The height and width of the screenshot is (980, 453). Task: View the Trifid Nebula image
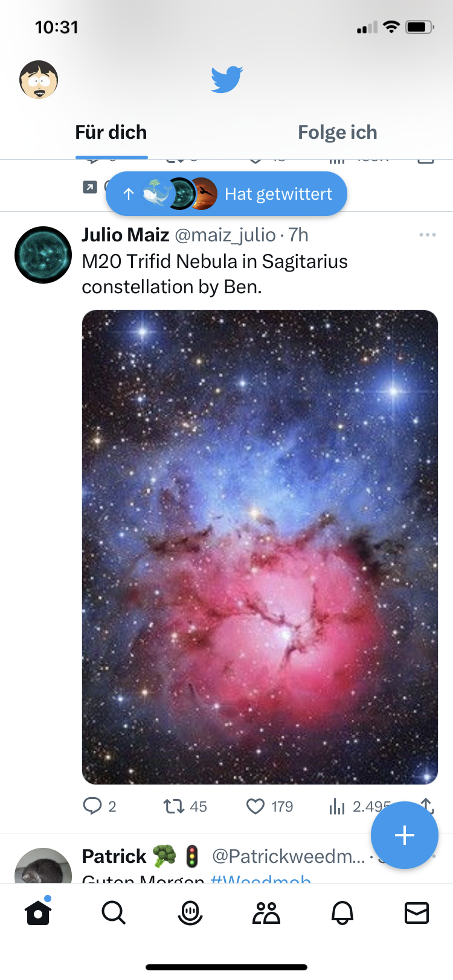[260, 547]
